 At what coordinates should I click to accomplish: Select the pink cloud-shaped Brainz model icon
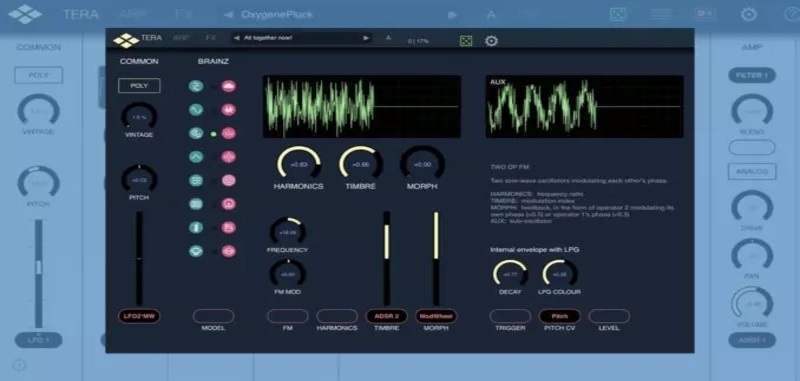coord(229,86)
